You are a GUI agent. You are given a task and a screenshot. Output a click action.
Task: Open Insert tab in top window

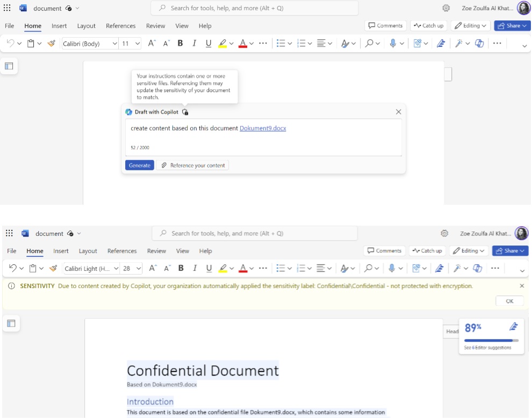tap(59, 26)
